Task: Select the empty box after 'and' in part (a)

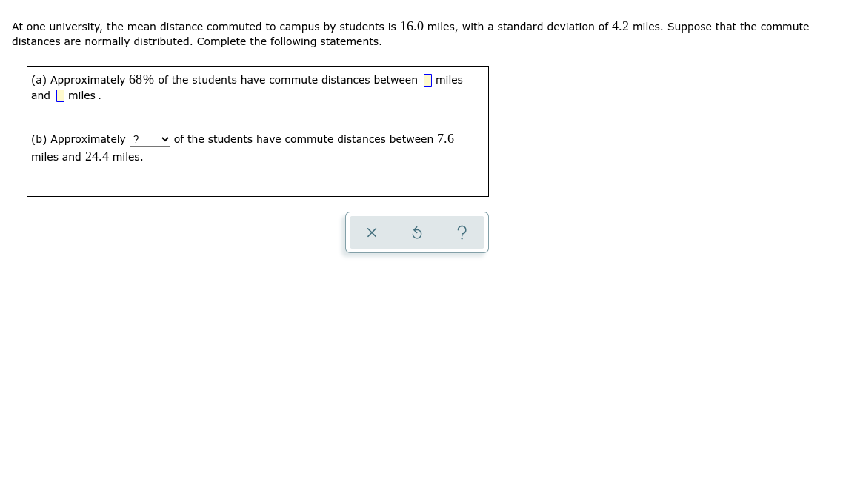Action: tap(59, 95)
